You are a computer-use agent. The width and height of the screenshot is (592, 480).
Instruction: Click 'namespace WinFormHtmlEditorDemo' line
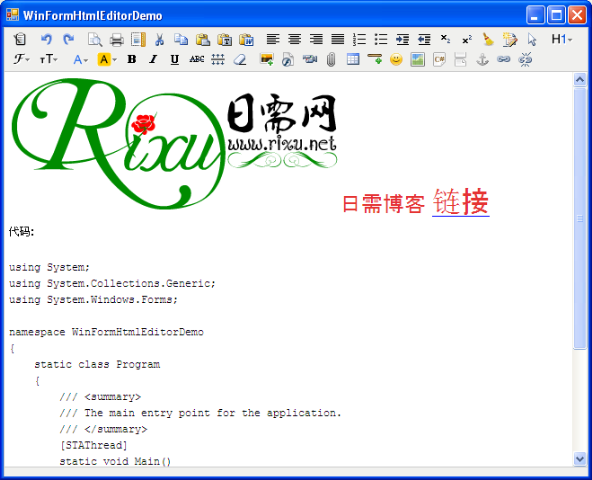[x=106, y=332]
